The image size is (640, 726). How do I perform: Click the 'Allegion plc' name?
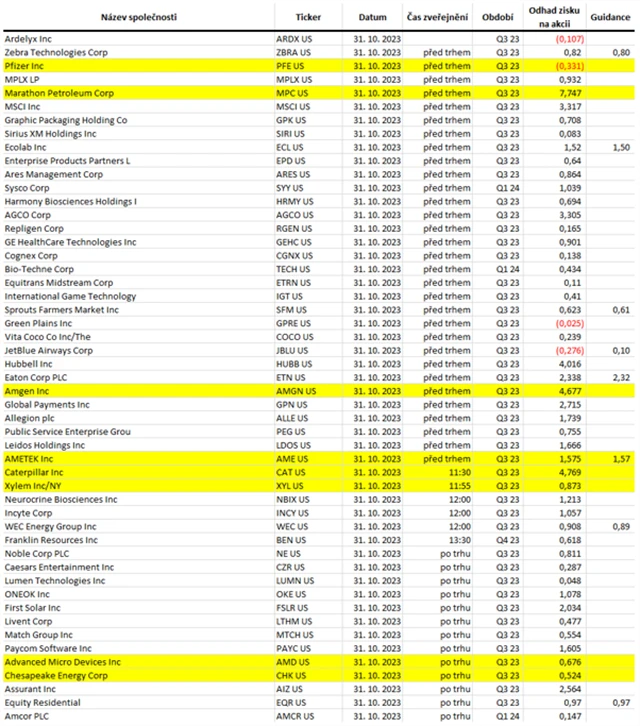[x=30, y=418]
